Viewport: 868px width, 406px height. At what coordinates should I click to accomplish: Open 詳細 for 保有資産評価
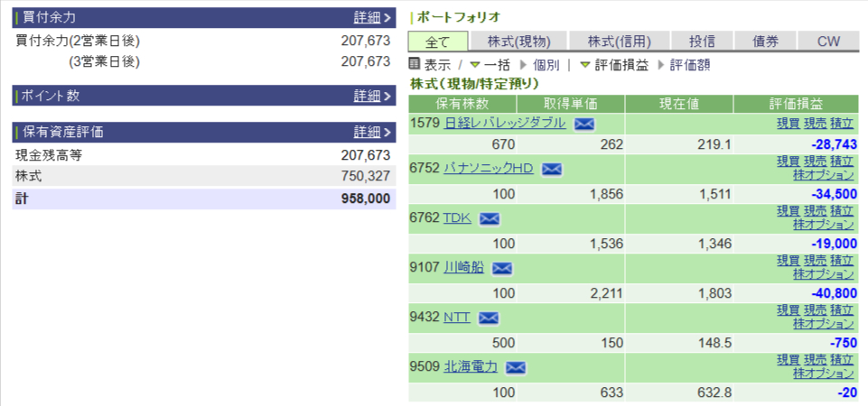(371, 133)
